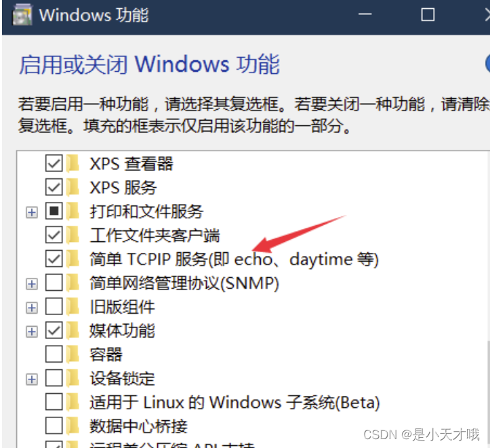The image size is (490, 448).
Task: Uncheck the 媒体功能 checkbox
Action: [x=54, y=330]
